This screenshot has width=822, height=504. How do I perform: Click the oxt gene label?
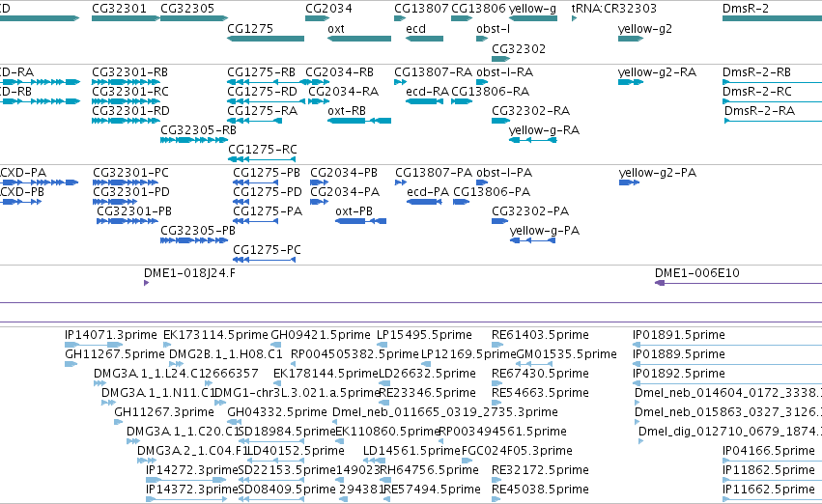point(336,28)
